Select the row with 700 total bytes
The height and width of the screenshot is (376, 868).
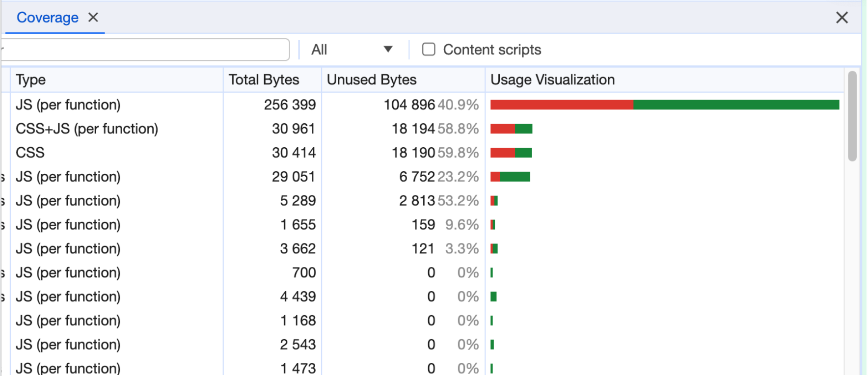click(x=422, y=273)
